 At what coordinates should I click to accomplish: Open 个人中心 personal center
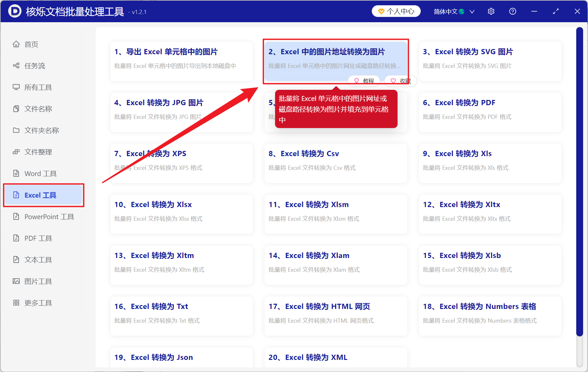pos(396,11)
